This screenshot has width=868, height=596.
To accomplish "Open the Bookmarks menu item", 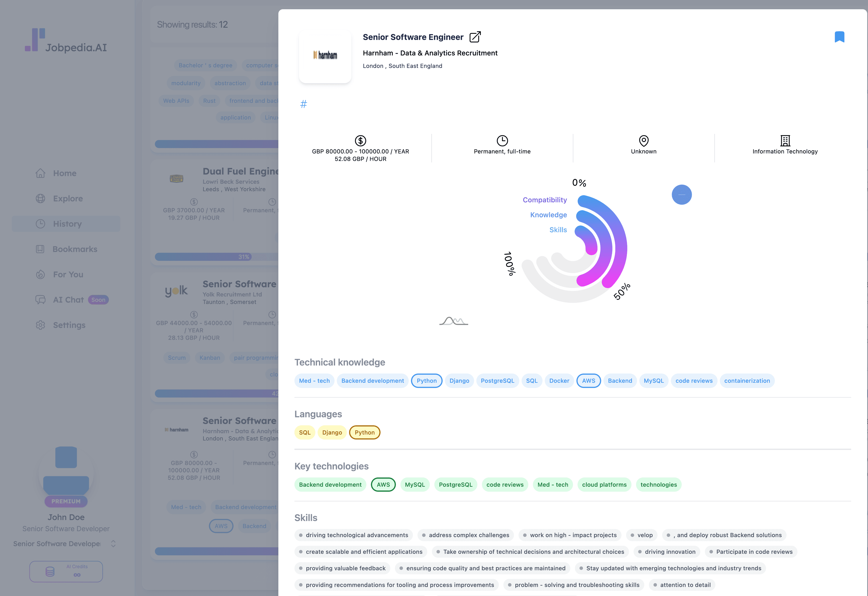I will click(x=66, y=249).
